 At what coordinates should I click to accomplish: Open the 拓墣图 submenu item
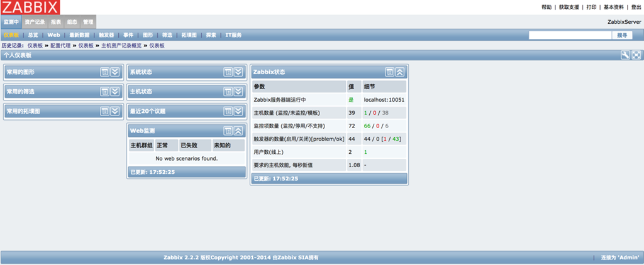click(189, 35)
